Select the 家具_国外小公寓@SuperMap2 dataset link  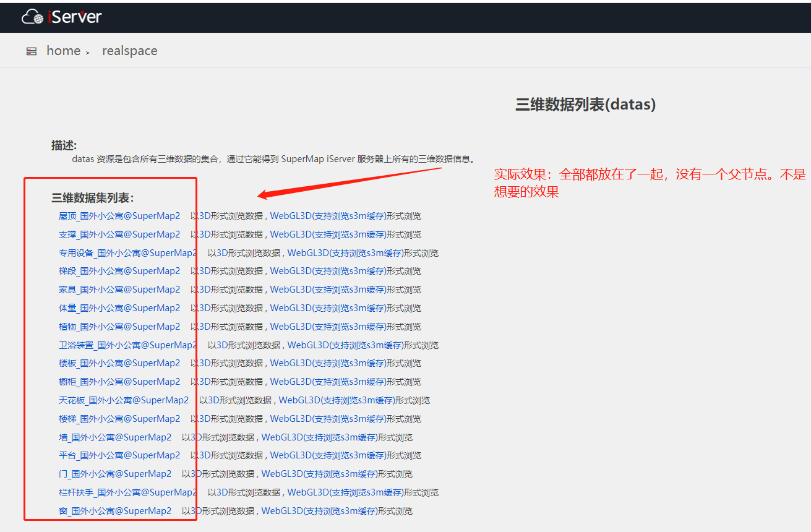(x=119, y=290)
